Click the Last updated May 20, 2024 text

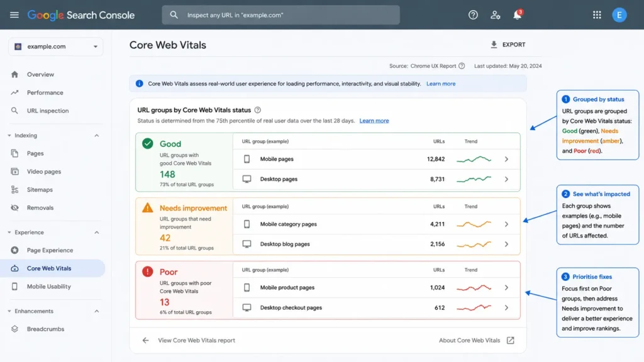[x=508, y=65]
